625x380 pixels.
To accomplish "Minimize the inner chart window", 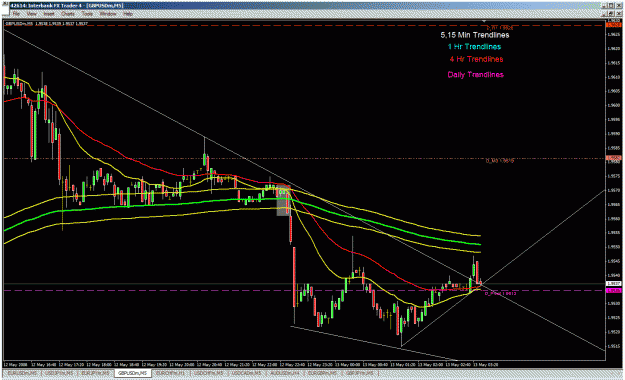I will coord(605,14).
